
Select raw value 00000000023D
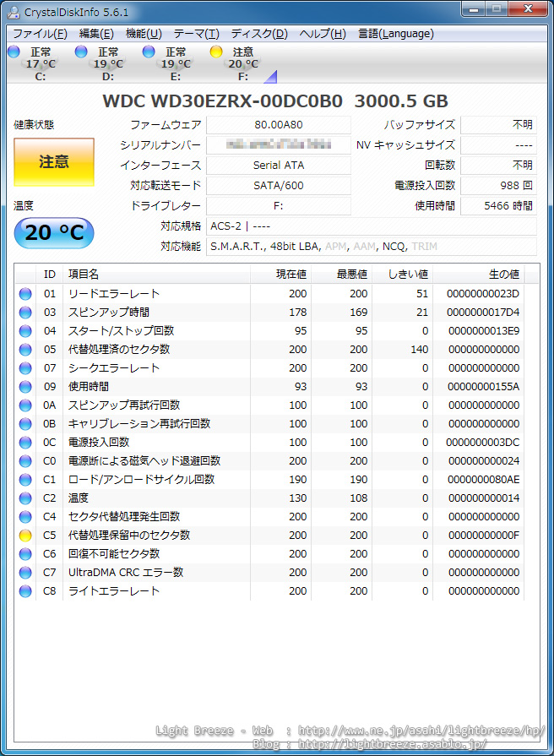pyautogui.click(x=483, y=294)
